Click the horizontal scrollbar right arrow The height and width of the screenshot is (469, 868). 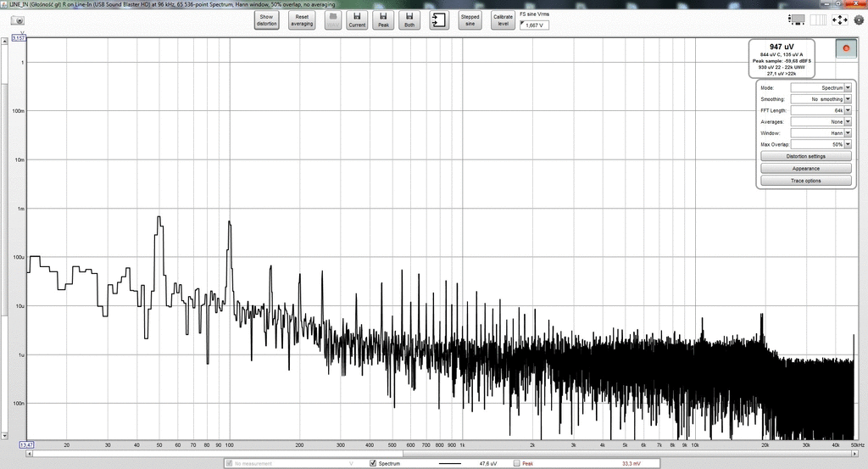point(856,454)
